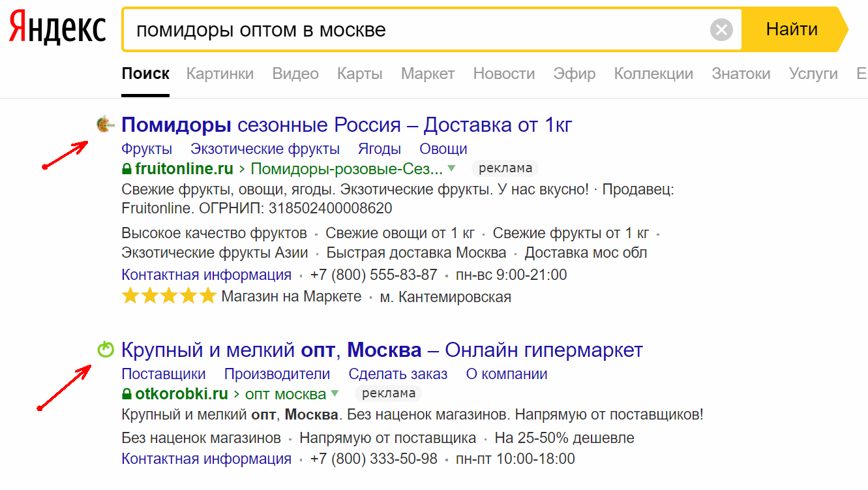This screenshot has height=490, width=868.
Task: Click the lock icon next to otkorobki.ru
Action: click(127, 394)
